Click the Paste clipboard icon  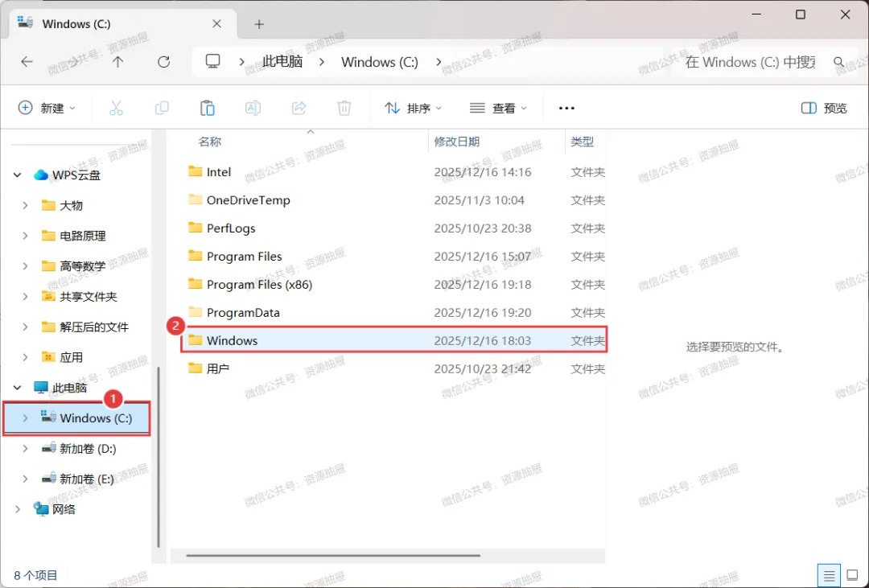(208, 108)
